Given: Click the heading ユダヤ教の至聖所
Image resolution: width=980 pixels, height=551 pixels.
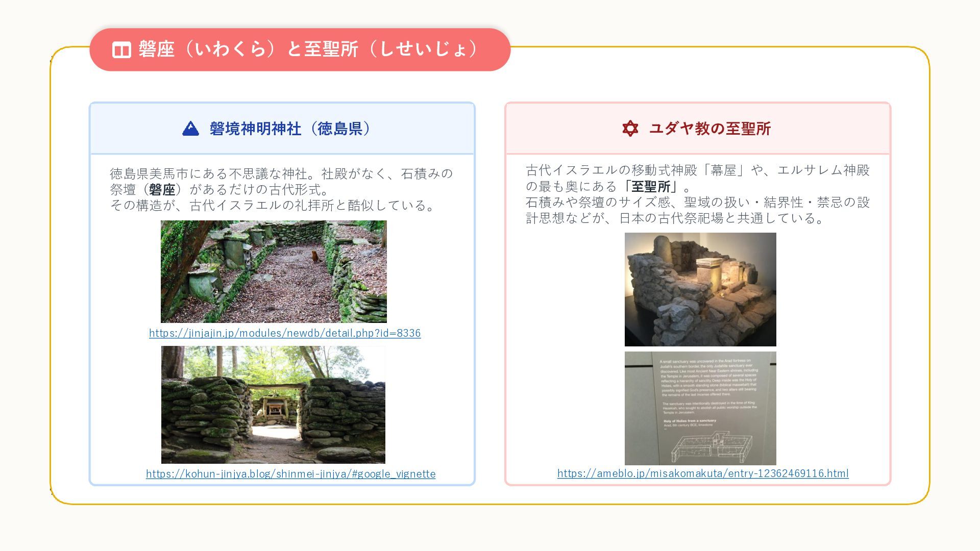Looking at the screenshot, I should pyautogui.click(x=709, y=129).
